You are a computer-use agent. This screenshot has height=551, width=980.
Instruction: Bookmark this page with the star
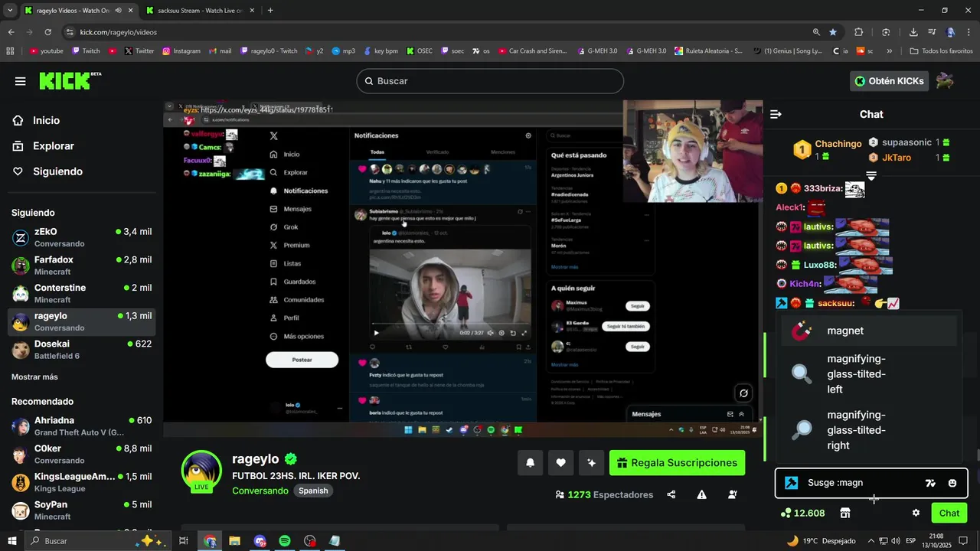(833, 32)
